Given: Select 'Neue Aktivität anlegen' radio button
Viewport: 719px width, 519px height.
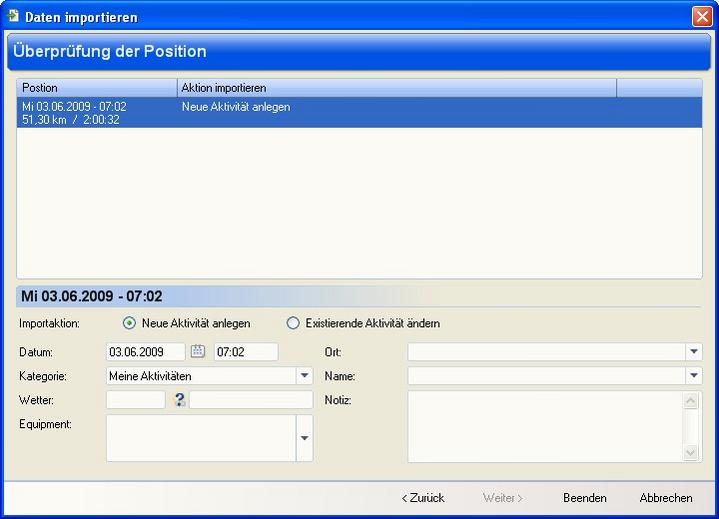Looking at the screenshot, I should coord(129,323).
